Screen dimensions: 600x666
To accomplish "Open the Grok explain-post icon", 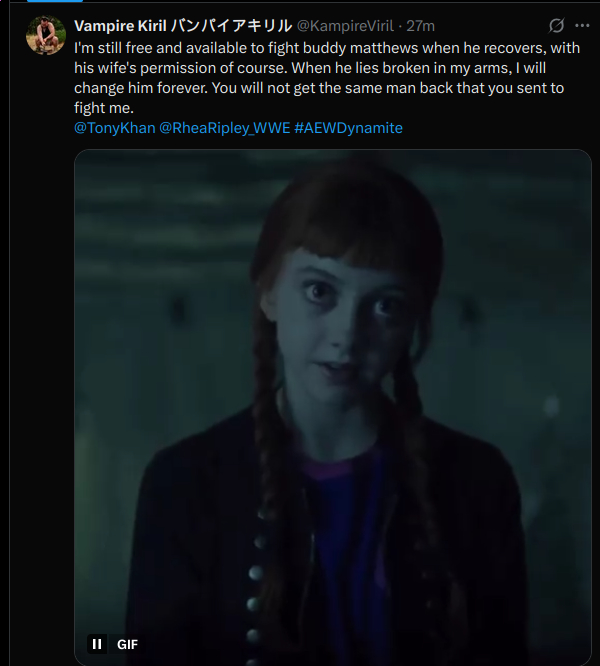I will tap(557, 25).
